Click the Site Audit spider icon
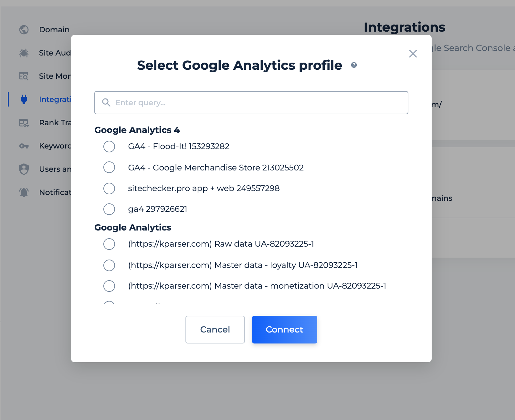This screenshot has width=515, height=420. pos(24,53)
